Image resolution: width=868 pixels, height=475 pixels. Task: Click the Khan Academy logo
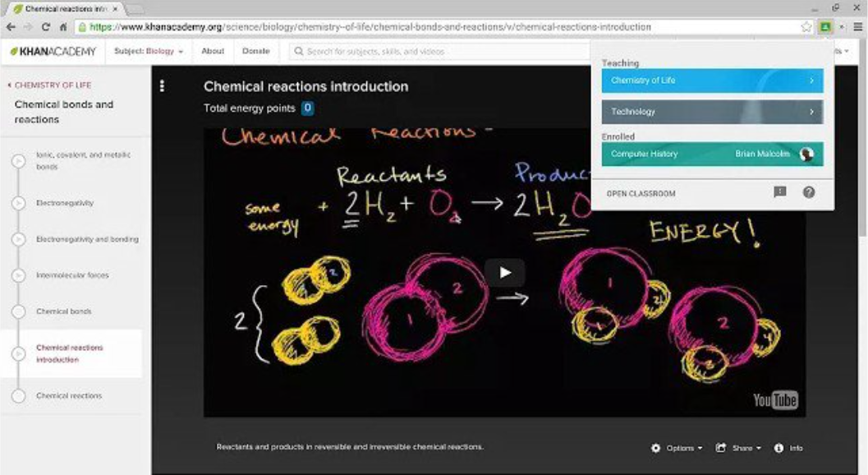click(x=53, y=52)
